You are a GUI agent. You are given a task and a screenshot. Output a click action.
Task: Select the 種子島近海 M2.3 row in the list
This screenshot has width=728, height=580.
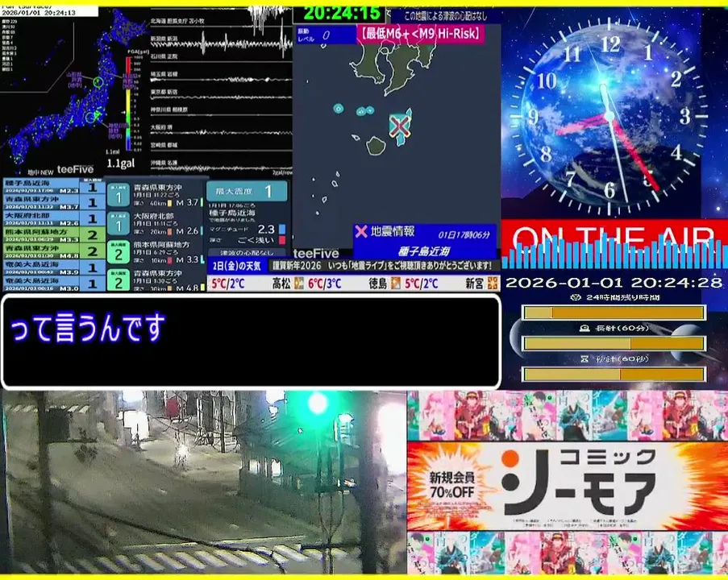(x=54, y=187)
